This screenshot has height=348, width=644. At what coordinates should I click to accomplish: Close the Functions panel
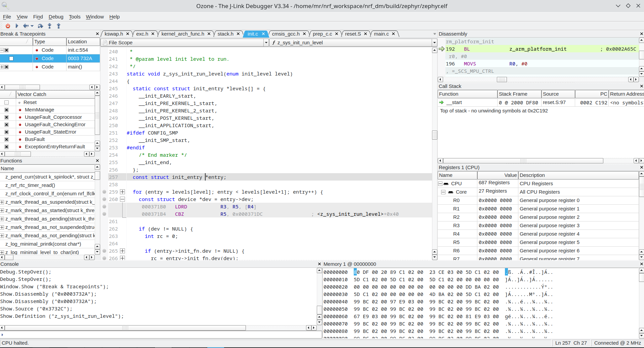[97, 161]
